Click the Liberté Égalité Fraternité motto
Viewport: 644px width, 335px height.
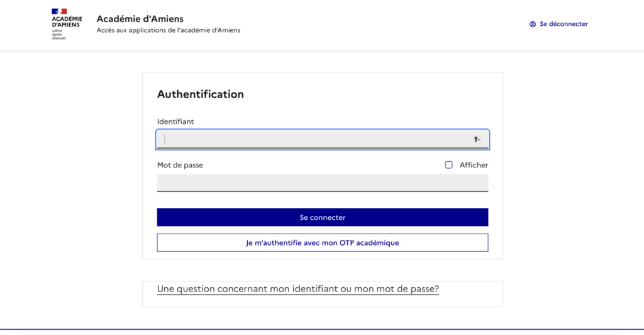(x=58, y=35)
